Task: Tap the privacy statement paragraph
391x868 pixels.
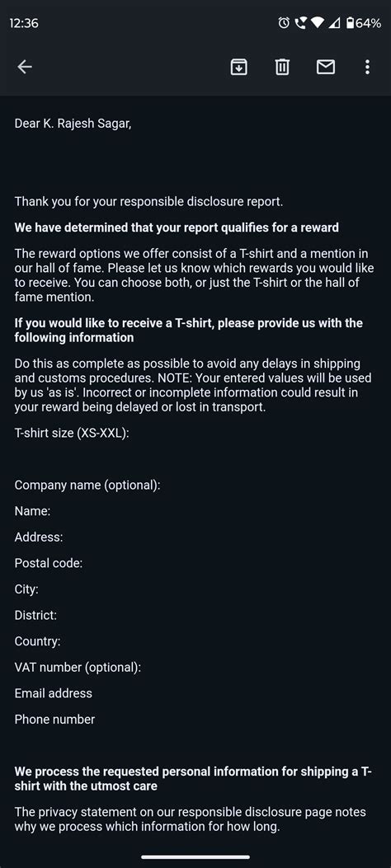Action: pyautogui.click(x=190, y=820)
